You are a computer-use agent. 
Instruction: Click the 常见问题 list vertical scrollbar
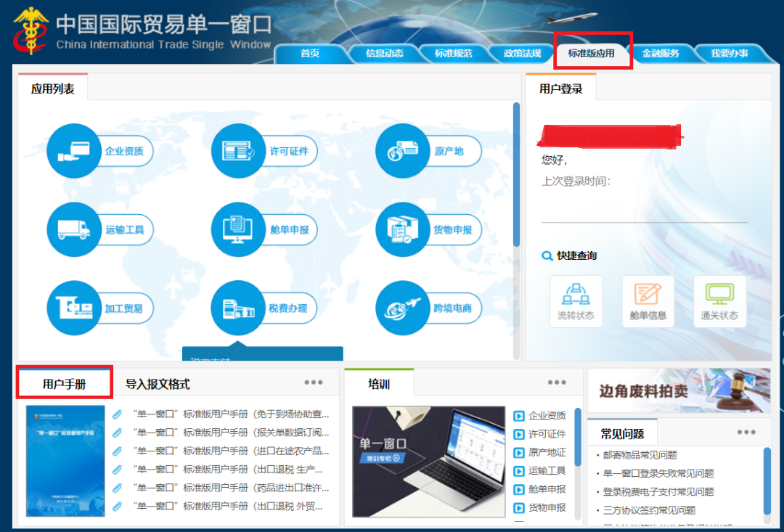click(767, 481)
